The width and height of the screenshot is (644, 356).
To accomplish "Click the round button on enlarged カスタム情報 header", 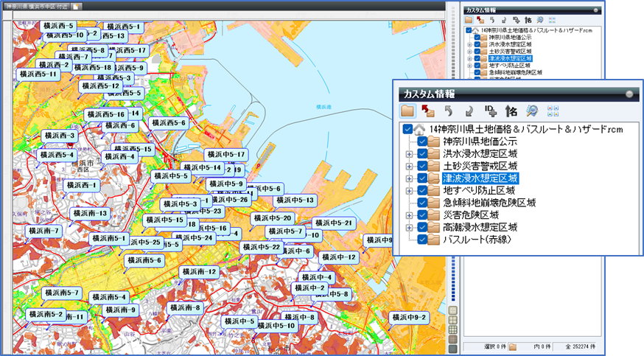I will 629,94.
